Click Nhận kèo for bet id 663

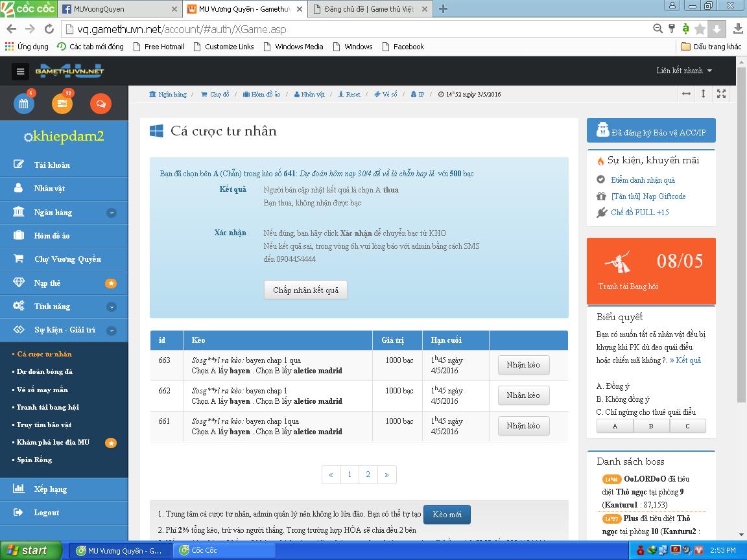pos(523,365)
